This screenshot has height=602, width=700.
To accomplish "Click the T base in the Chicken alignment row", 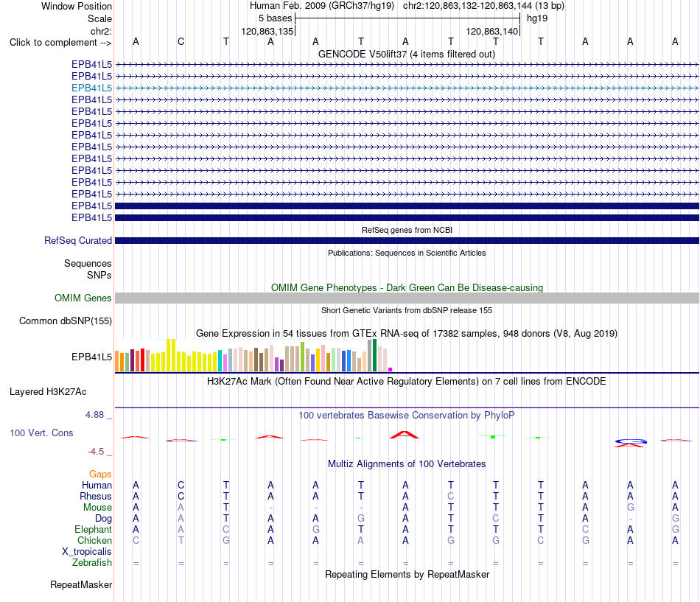I will coord(181,540).
